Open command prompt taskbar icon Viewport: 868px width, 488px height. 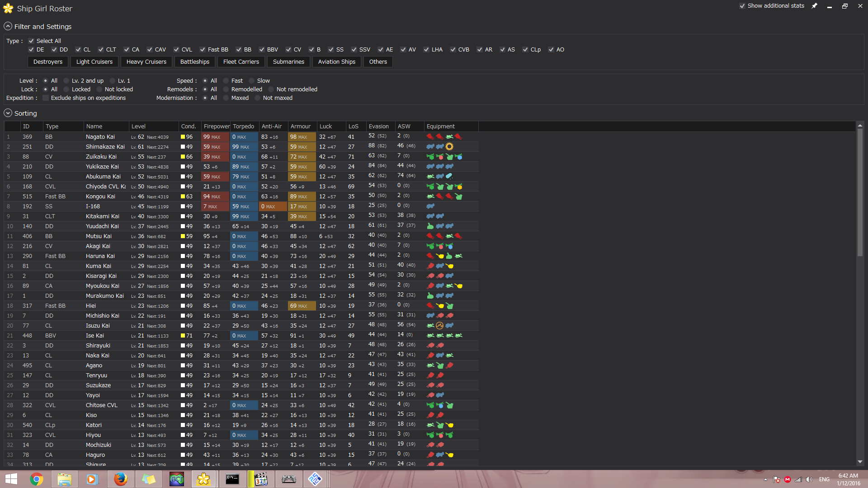[232, 479]
